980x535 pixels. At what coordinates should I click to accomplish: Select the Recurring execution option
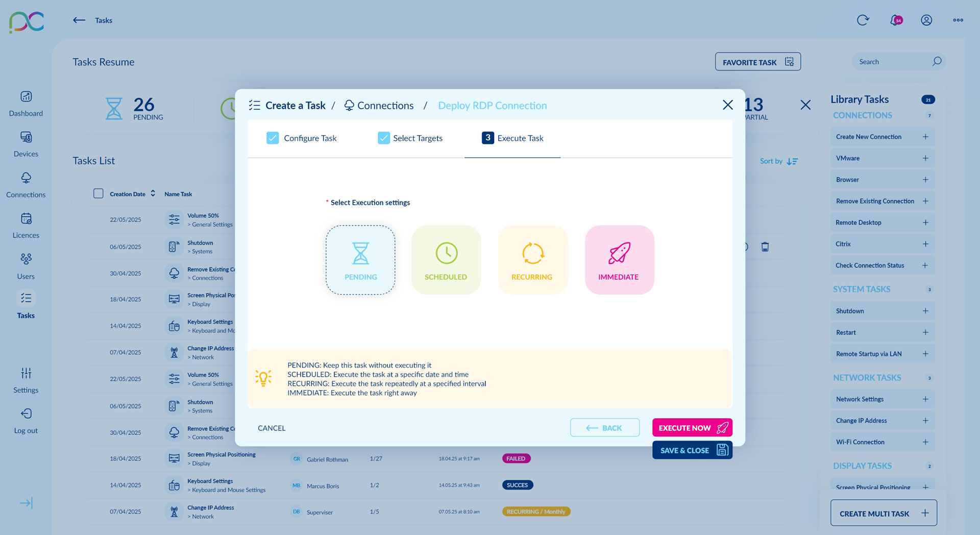[532, 260]
